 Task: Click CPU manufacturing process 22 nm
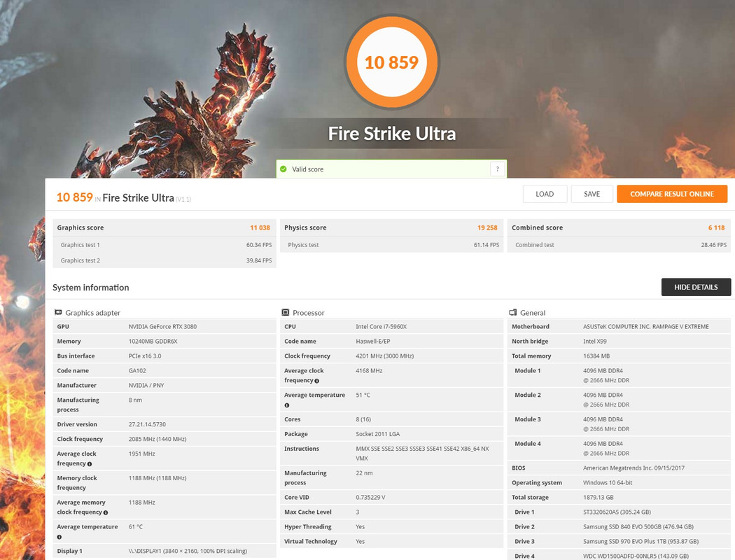[x=364, y=472]
